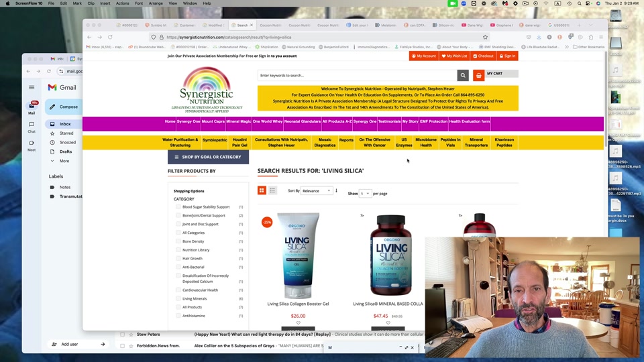This screenshot has height=362, width=644.
Task: Enable the Living Minerals category checkbox
Action: pyautogui.click(x=178, y=298)
